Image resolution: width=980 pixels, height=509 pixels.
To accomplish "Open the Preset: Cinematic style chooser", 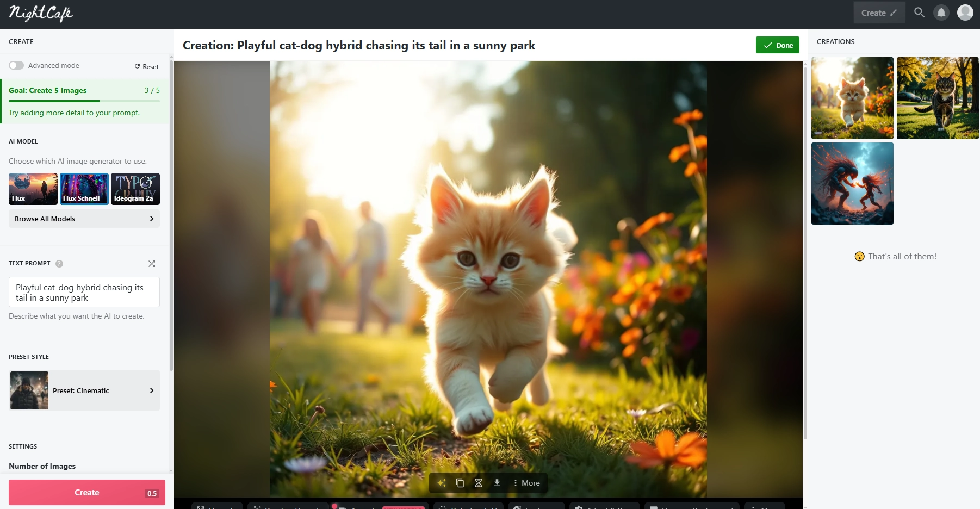I will [x=84, y=390].
